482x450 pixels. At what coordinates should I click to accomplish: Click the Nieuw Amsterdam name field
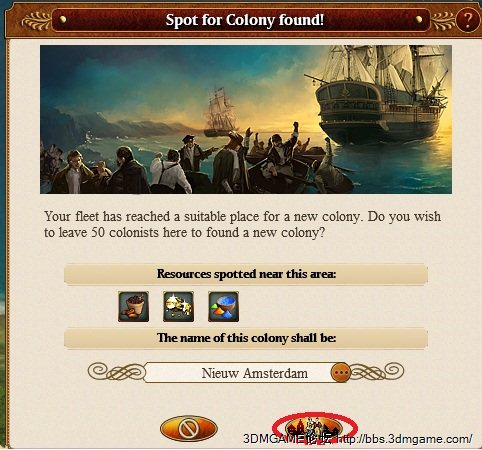246,373
